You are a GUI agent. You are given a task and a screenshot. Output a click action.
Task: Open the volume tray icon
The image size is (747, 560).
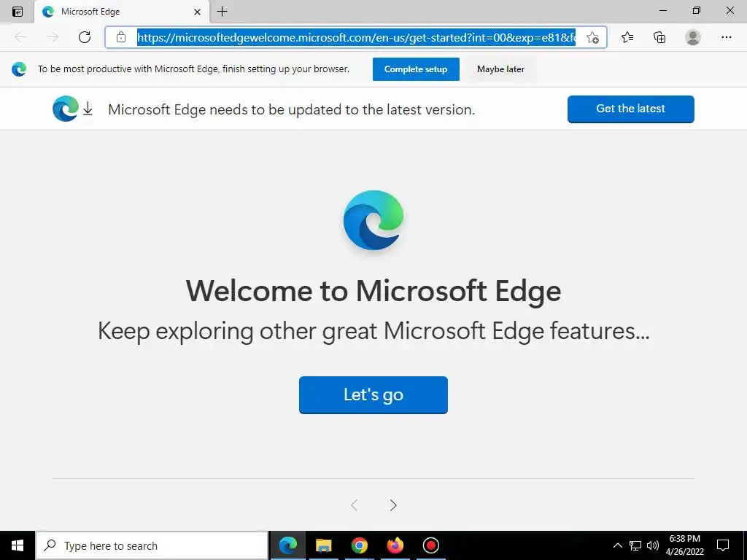pyautogui.click(x=653, y=545)
